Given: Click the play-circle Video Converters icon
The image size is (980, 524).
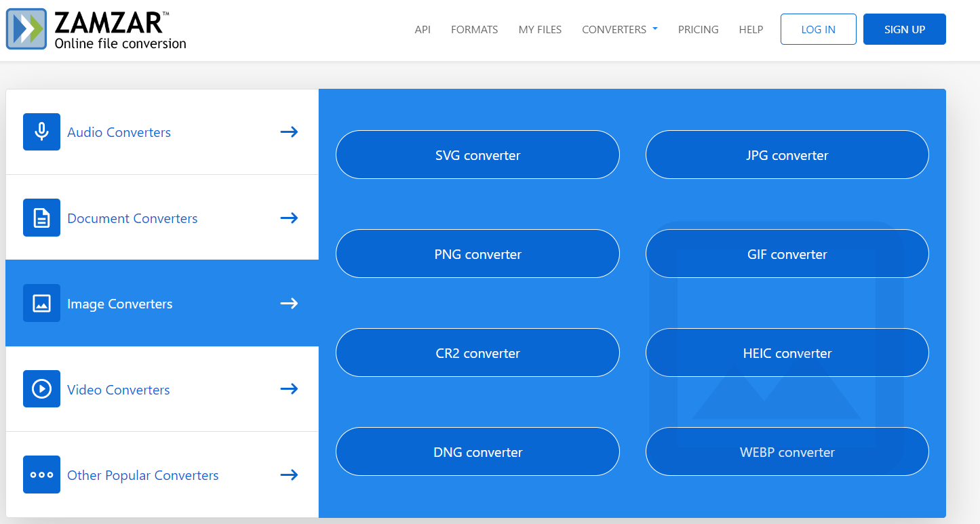Looking at the screenshot, I should click(x=41, y=389).
